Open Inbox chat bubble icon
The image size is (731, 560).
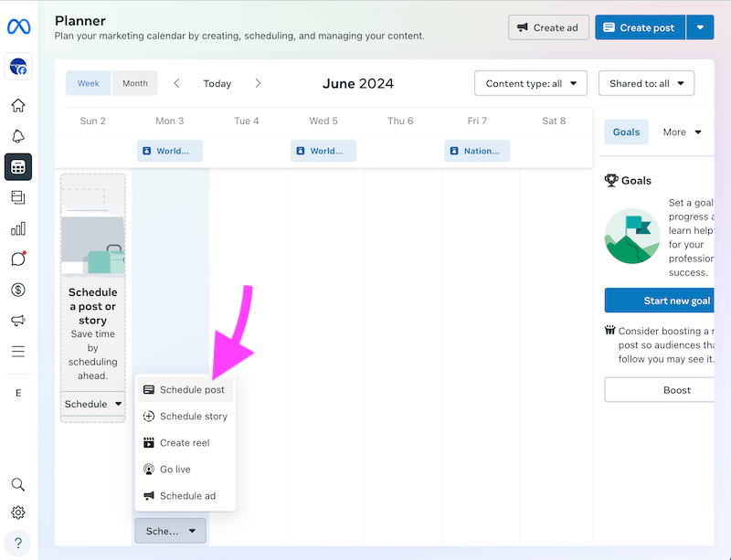(x=18, y=259)
